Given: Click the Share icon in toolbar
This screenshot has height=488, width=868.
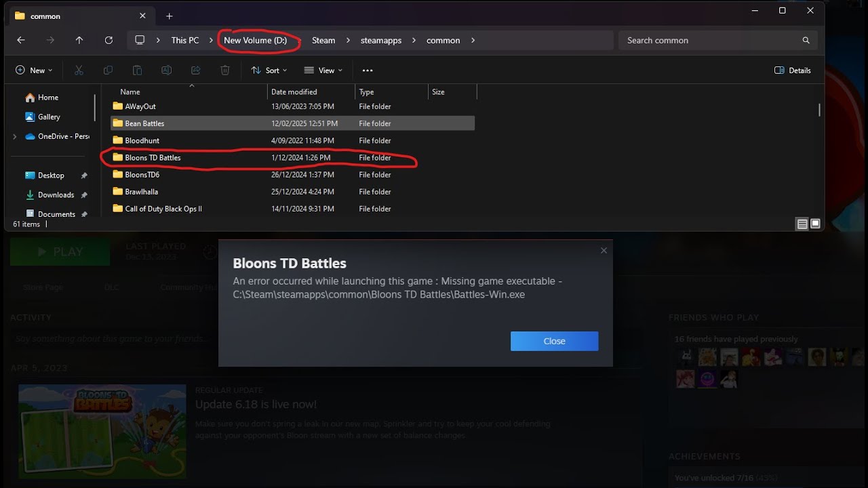Looking at the screenshot, I should [x=196, y=70].
